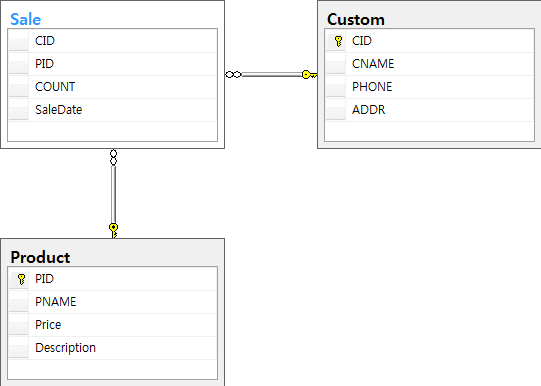Screen dimensions: 541x386
Task: Select the PHONE column row
Action: click(430, 87)
